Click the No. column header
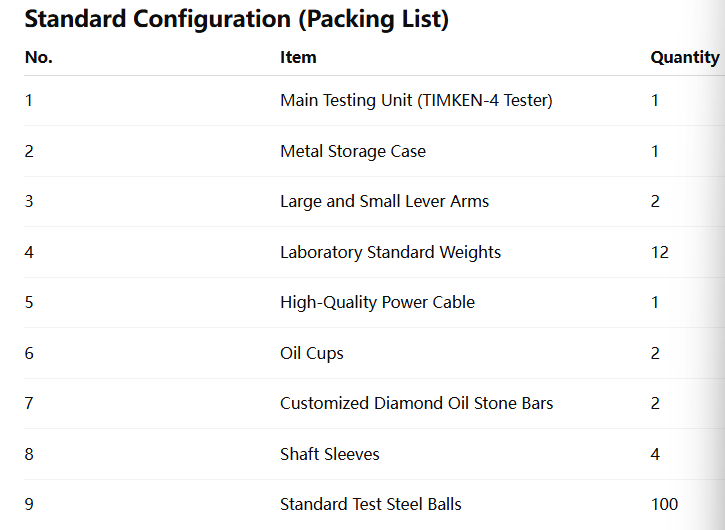Viewport: 725px width, 530px height. tap(39, 57)
